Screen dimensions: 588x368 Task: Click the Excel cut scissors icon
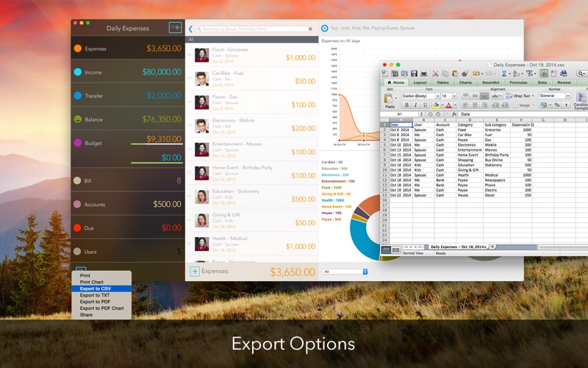(435, 74)
